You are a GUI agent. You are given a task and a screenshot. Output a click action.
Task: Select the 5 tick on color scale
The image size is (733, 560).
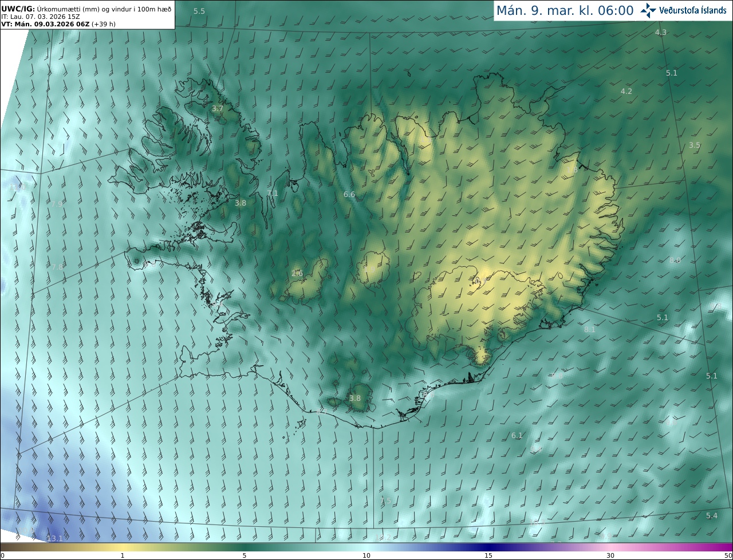245,555
